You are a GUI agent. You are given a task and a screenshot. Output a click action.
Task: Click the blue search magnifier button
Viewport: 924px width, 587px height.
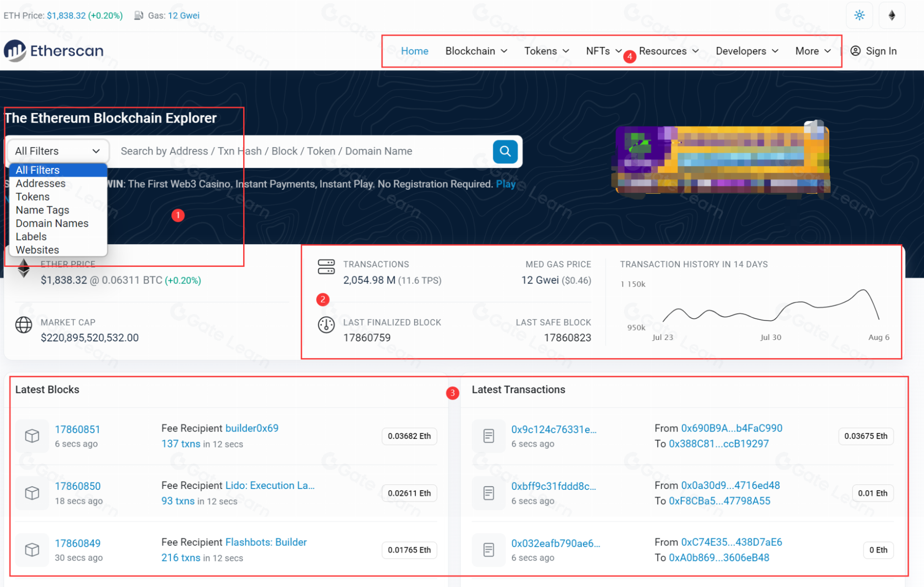coord(505,151)
